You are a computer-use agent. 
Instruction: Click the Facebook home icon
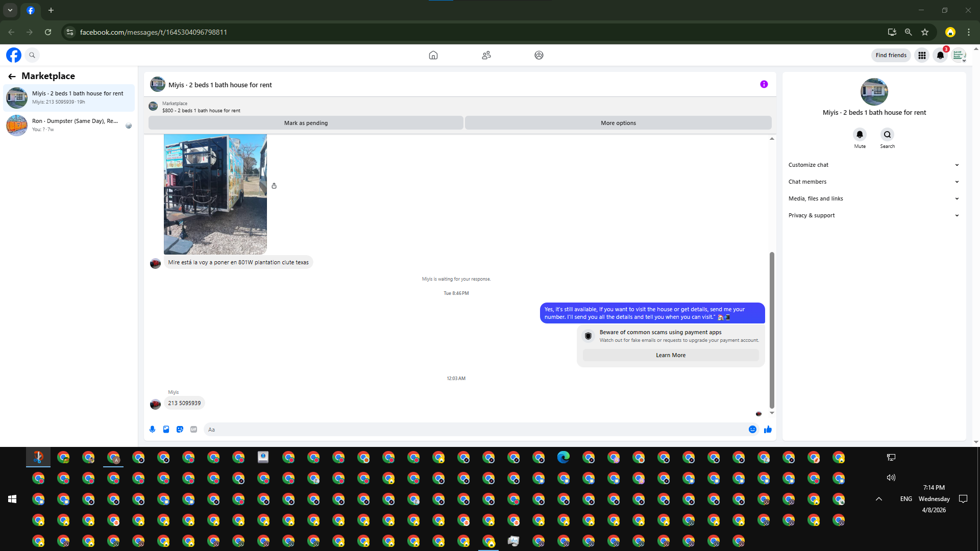pyautogui.click(x=433, y=55)
